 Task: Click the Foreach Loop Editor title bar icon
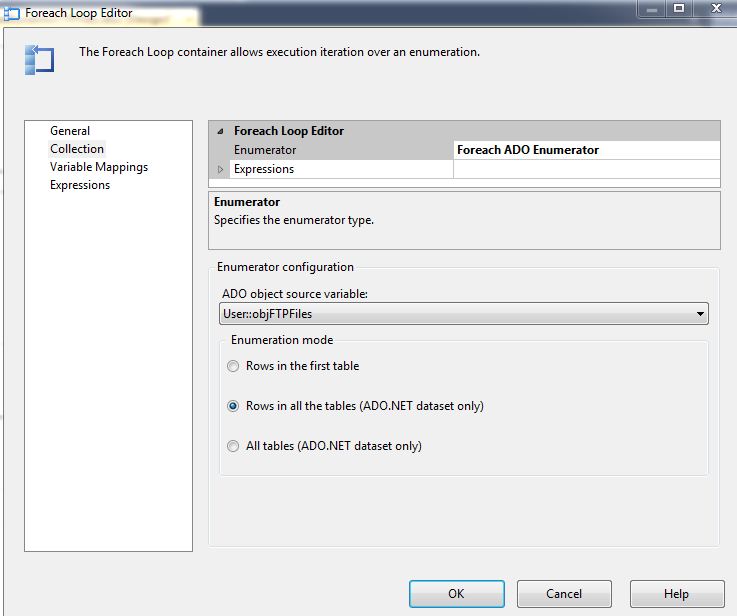(x=11, y=13)
